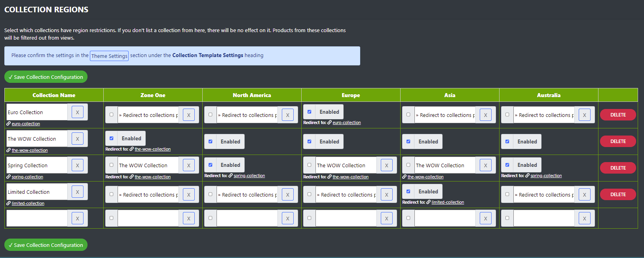Image resolution: width=644 pixels, height=258 pixels.
Task: Clear the Euro Collection name with X
Action: 78,112
